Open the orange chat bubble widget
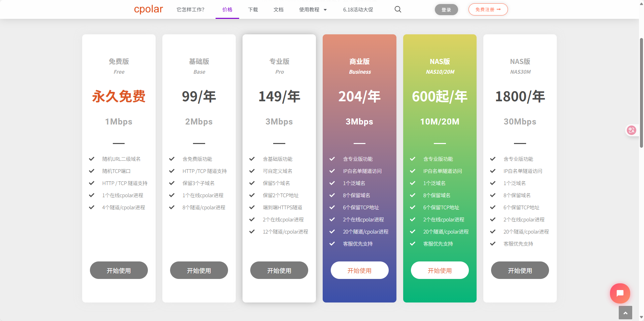This screenshot has width=644, height=321. click(x=620, y=293)
